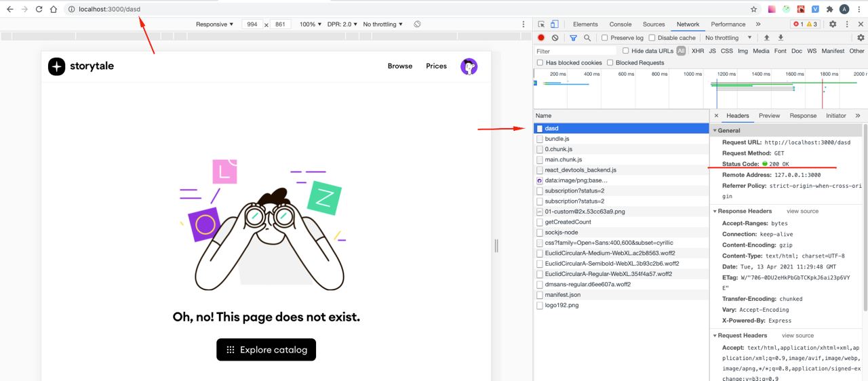Filter requests by Font
This screenshot has width=868, height=381.
click(x=780, y=51)
